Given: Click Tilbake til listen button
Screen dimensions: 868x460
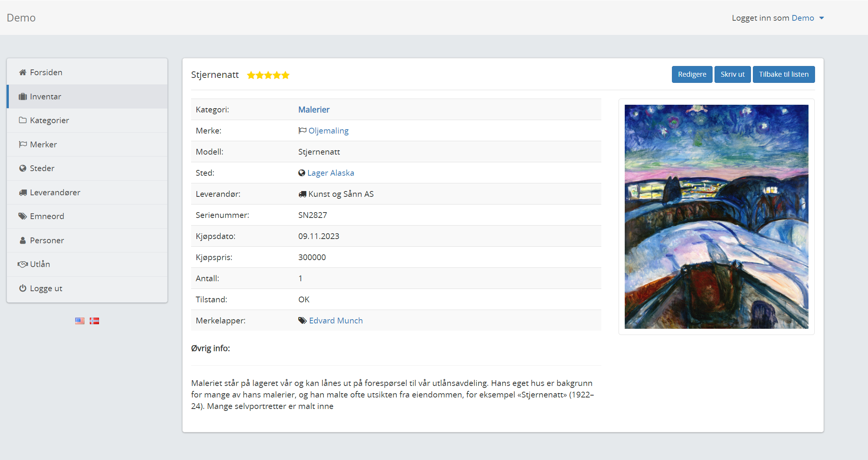Looking at the screenshot, I should coord(784,74).
